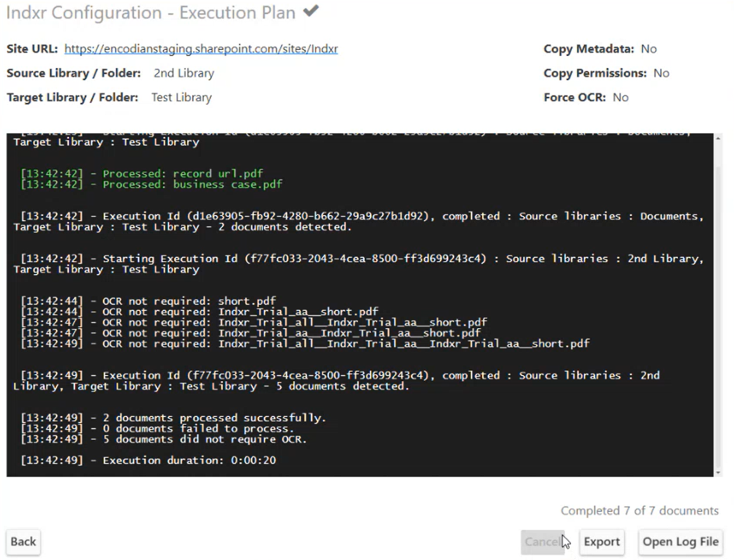Go back using the Back button
The width and height of the screenshot is (734, 560).
point(23,542)
